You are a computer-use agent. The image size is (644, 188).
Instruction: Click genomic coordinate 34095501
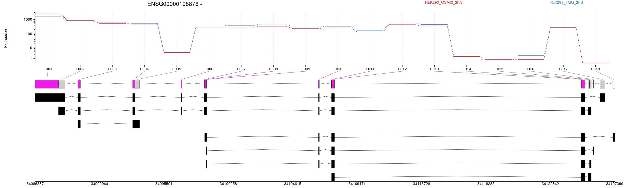click(164, 184)
